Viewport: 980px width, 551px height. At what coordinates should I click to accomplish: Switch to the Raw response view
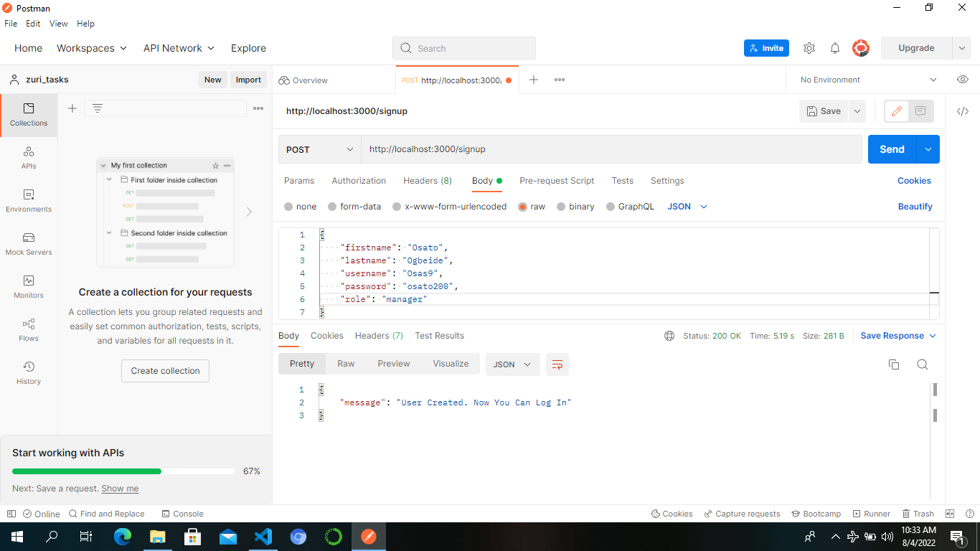click(346, 364)
